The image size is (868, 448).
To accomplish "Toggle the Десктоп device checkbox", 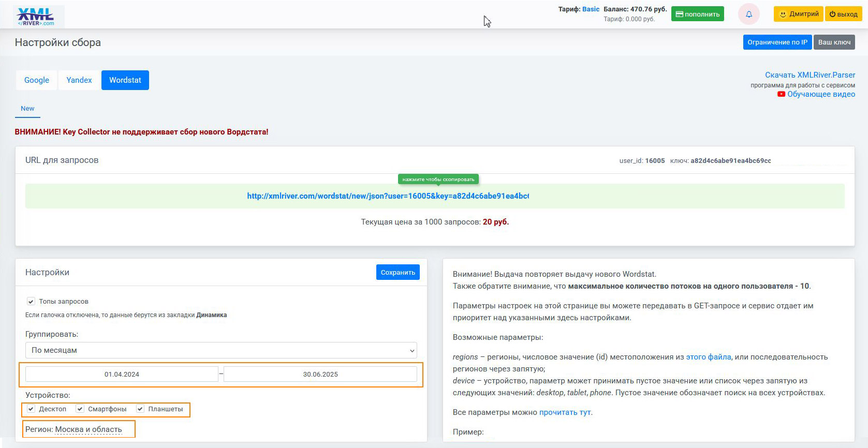I will coord(31,409).
